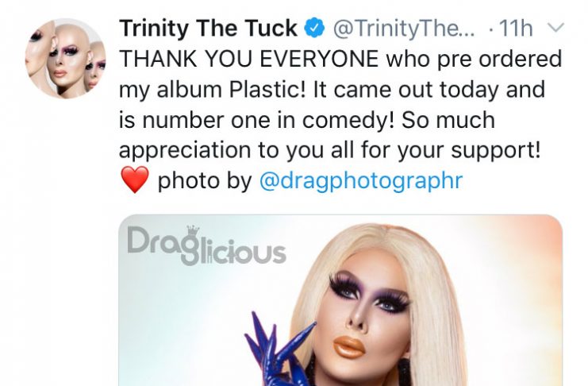This screenshot has height=386, width=588.
Task: Open the @TrinityThe... handle
Action: 404,29
